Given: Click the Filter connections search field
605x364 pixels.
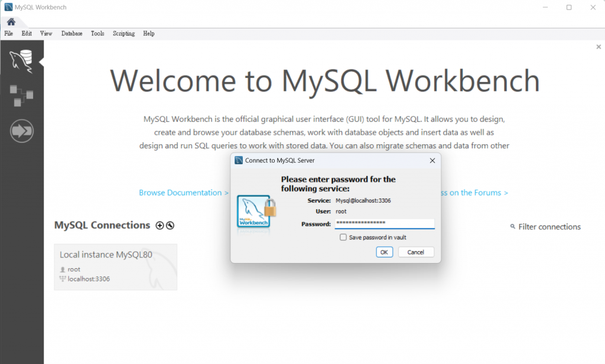Looking at the screenshot, I should tap(549, 227).
